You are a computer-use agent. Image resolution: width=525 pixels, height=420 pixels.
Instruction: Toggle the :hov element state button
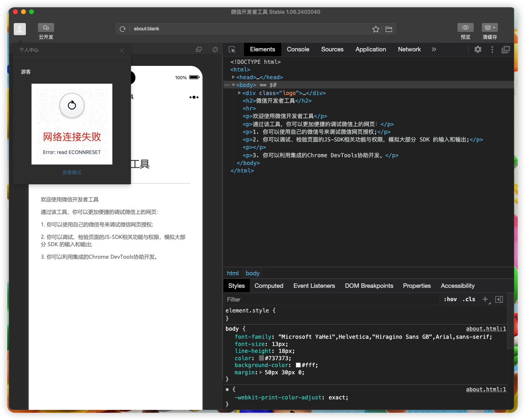coord(450,300)
